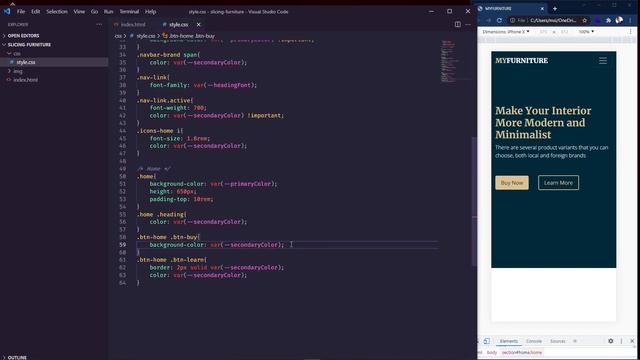Open the Terminal menu
The image size is (640, 360).
pyautogui.click(x=129, y=11)
